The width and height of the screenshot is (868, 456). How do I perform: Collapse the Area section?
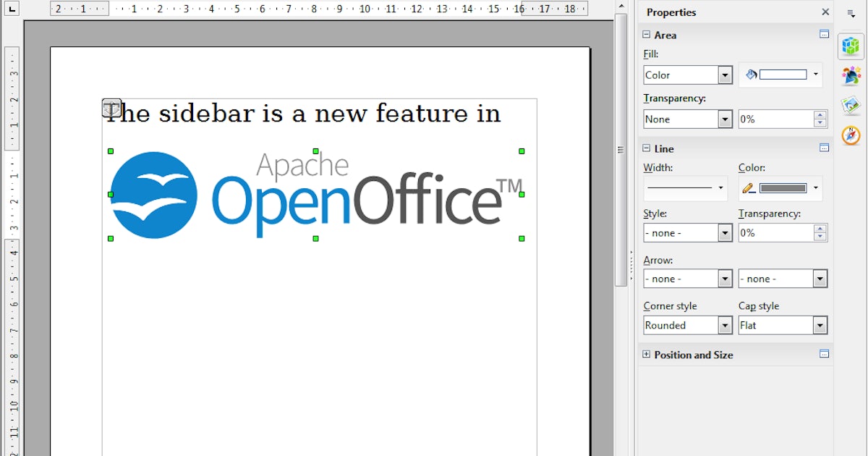coord(646,35)
